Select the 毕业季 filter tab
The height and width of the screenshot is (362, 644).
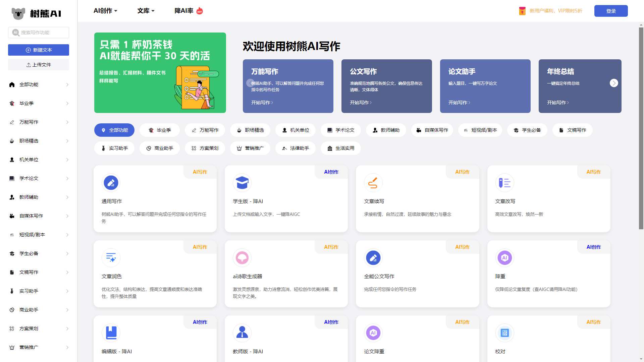click(160, 130)
